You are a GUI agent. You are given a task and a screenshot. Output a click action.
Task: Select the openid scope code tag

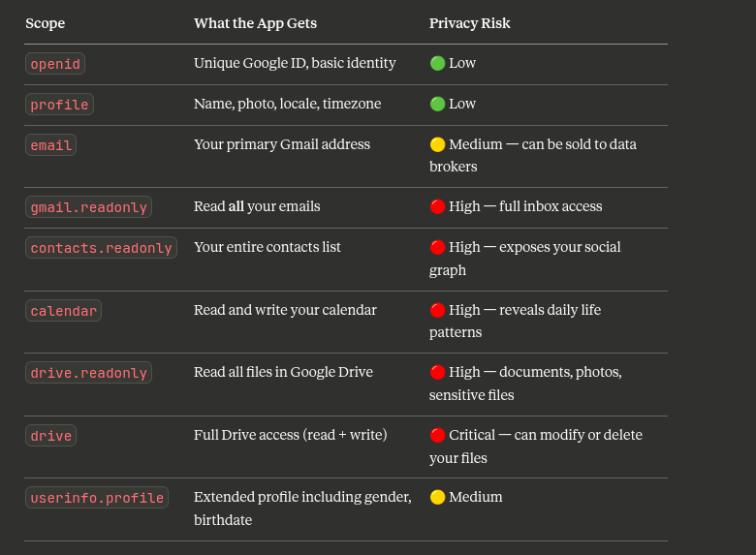55,64
